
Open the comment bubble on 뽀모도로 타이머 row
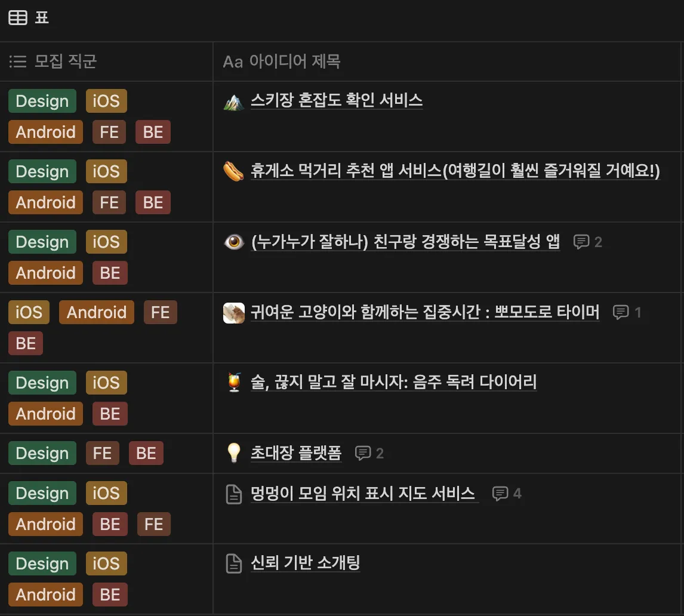(x=627, y=312)
